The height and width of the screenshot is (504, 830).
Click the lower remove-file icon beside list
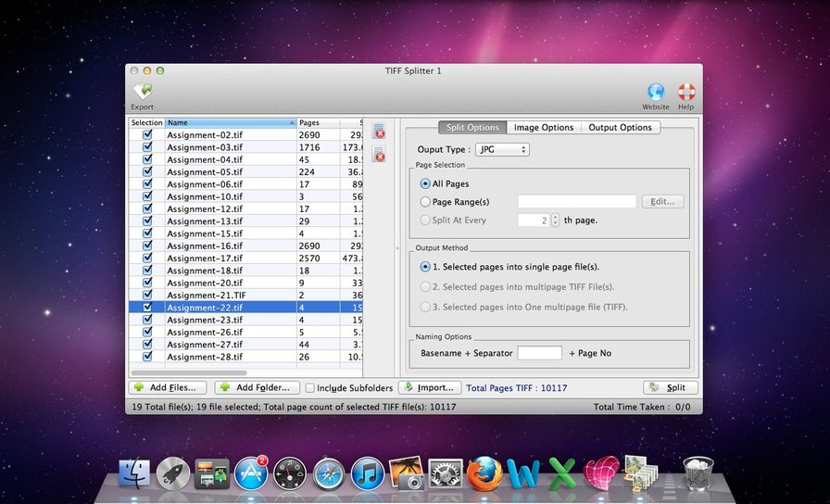pyautogui.click(x=378, y=155)
